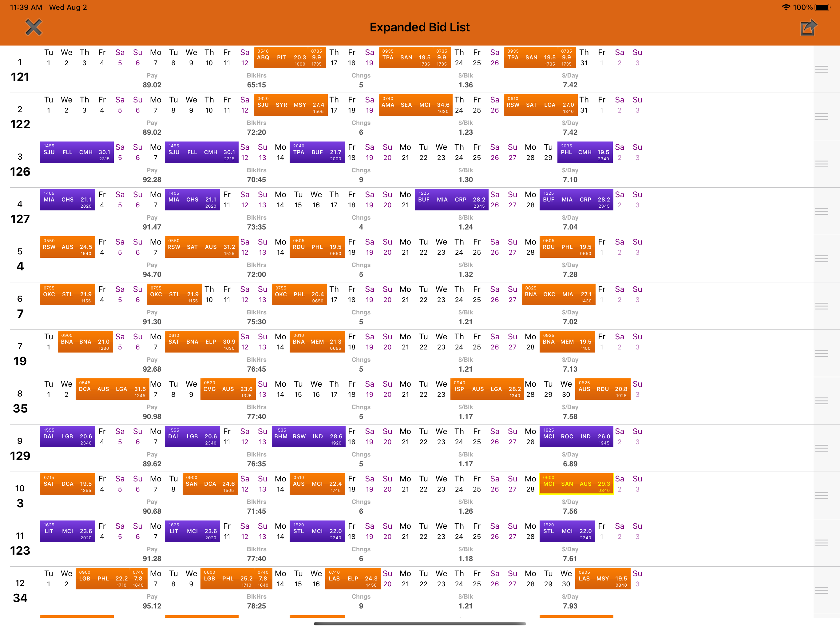Tap Chngs value 9 in line 126
The width and height of the screenshot is (840, 630).
pos(361,180)
